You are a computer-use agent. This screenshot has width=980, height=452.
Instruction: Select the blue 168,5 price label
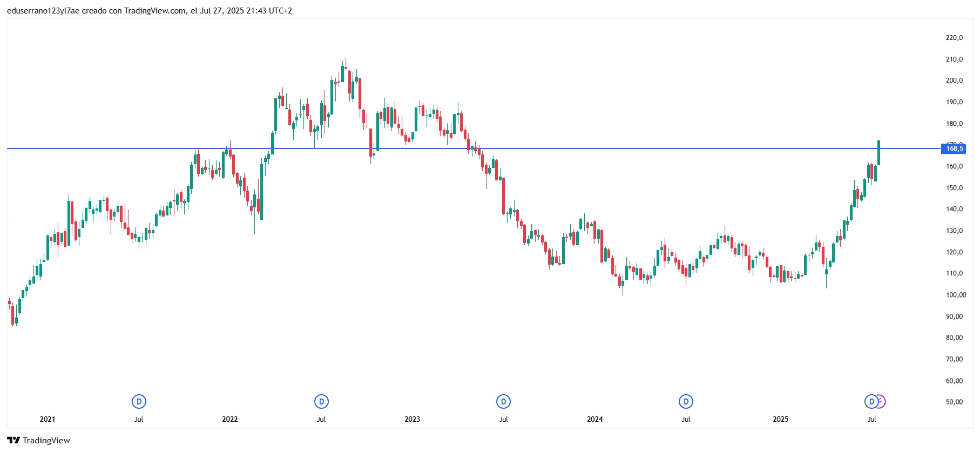954,149
